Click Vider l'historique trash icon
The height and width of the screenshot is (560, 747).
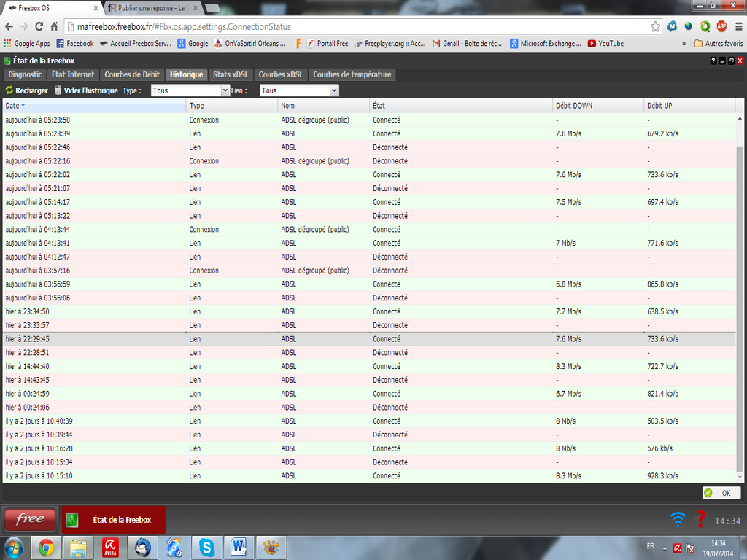pos(58,90)
